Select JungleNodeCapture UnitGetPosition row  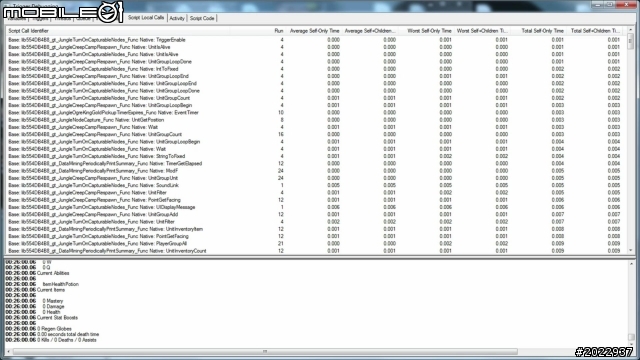click(314, 120)
